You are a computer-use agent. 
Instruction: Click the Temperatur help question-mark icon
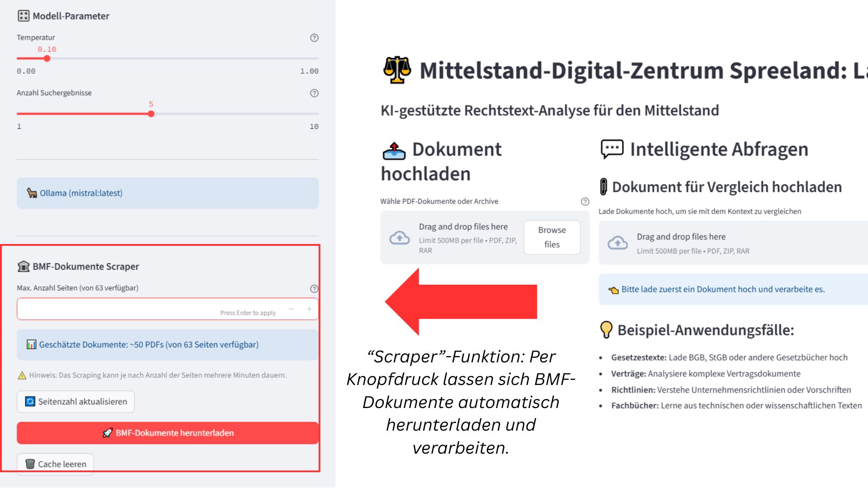tap(314, 38)
